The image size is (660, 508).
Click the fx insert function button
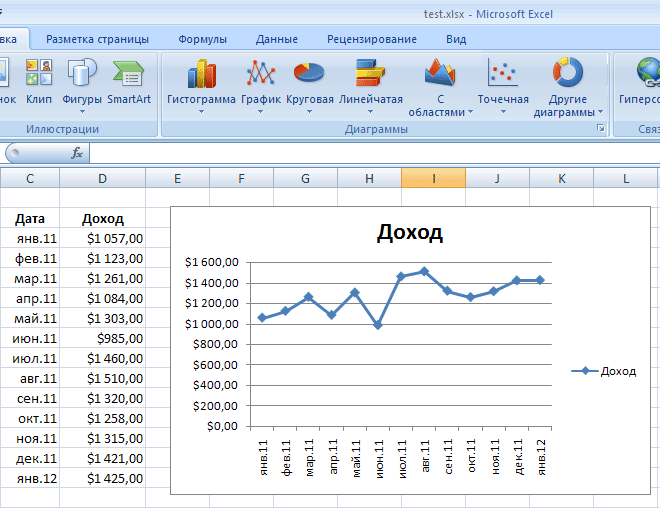[x=77, y=153]
